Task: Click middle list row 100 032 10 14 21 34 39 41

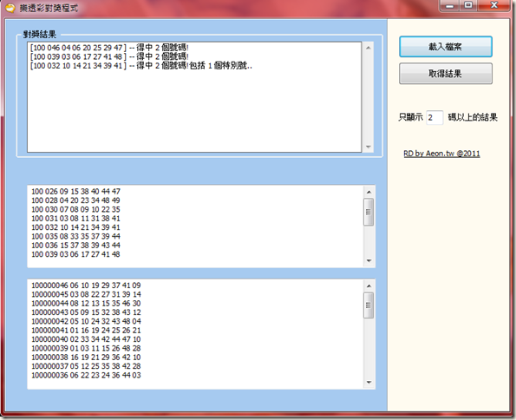Action: (x=75, y=227)
